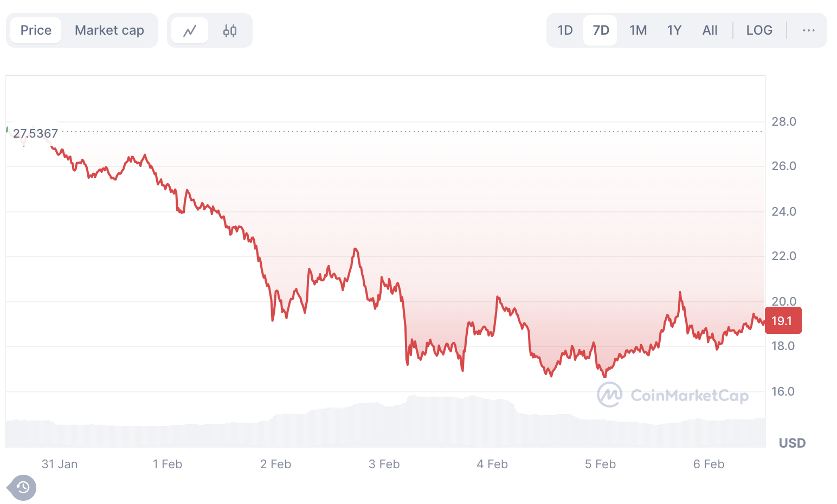
Task: Click the history clock icon
Action: pos(22,488)
